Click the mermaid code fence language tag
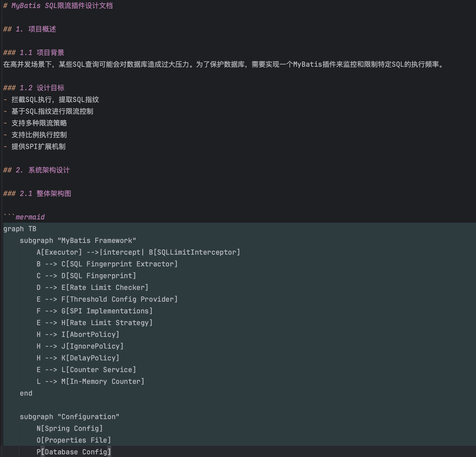This screenshot has height=457, width=476. tap(30, 217)
